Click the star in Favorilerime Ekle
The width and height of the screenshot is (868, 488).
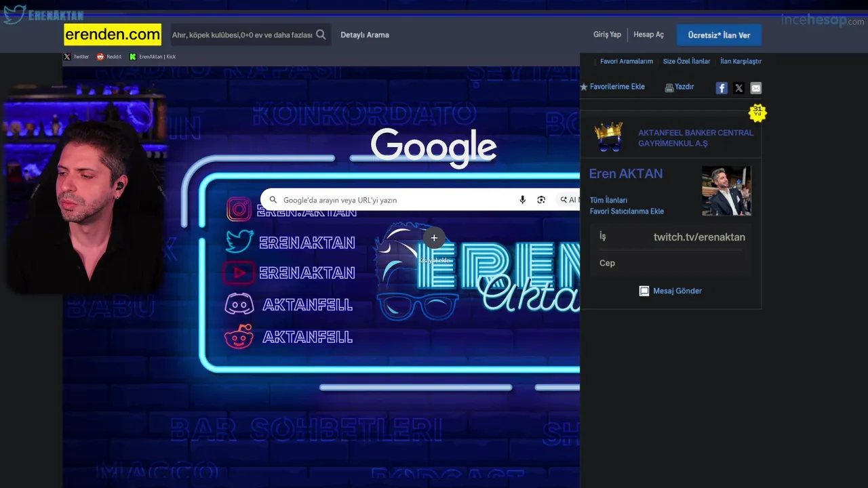pyautogui.click(x=584, y=87)
